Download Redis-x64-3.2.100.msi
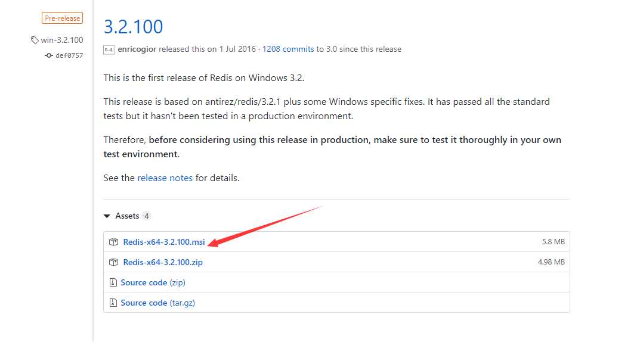This screenshot has width=643, height=364. click(x=164, y=242)
